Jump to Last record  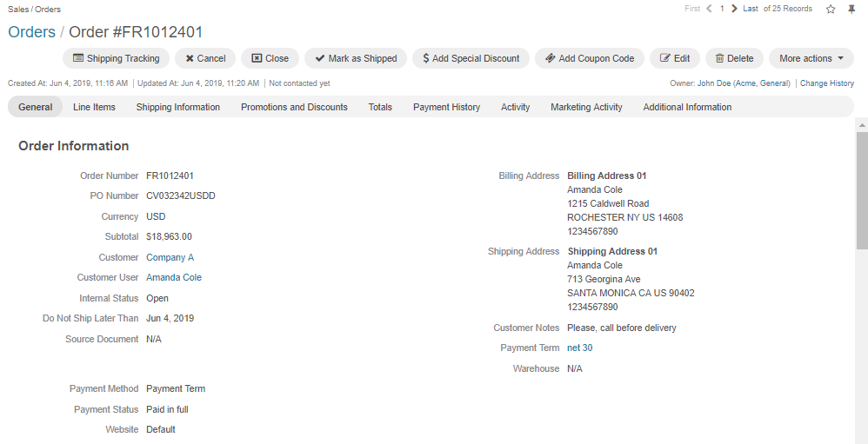point(751,9)
